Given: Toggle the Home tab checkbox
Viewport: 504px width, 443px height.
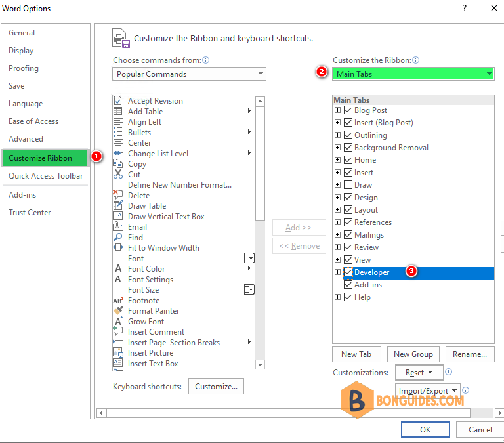Looking at the screenshot, I should point(348,159).
